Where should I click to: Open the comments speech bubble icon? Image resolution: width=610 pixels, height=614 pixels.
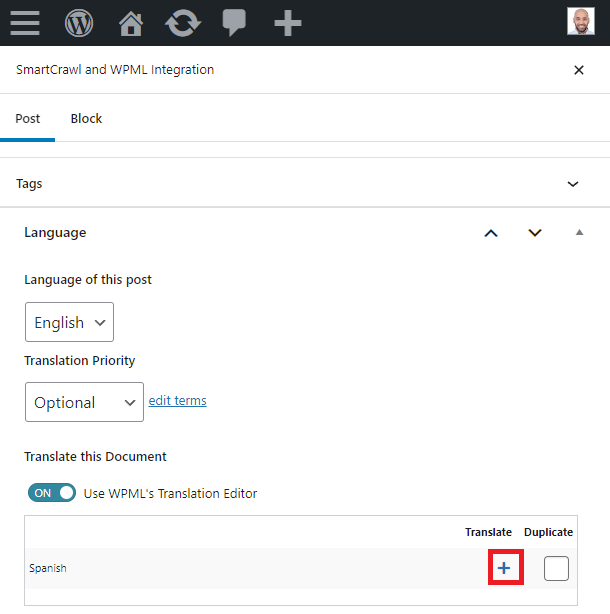[x=234, y=23]
